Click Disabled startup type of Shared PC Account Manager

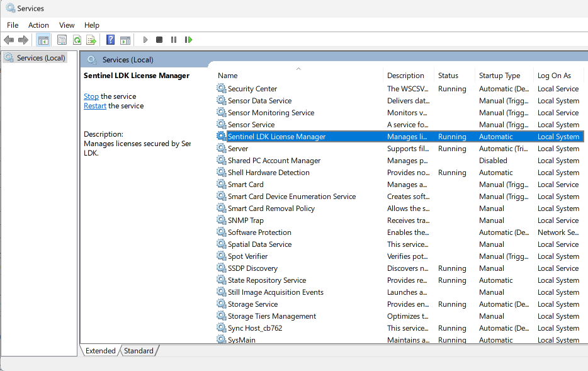[493, 161]
